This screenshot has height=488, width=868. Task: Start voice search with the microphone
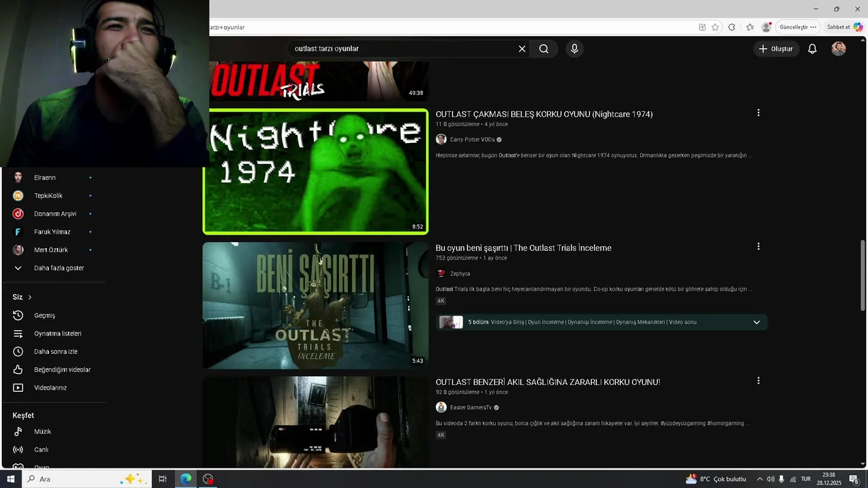(574, 49)
